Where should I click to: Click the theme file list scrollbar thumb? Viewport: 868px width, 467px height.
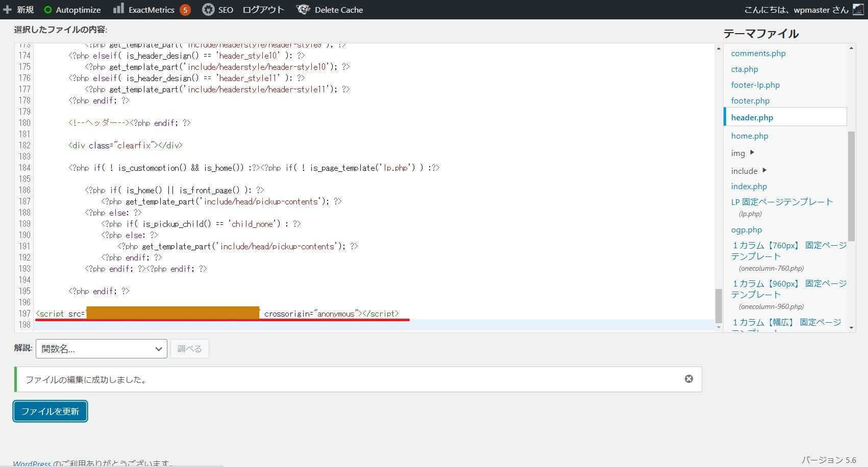tap(851, 186)
